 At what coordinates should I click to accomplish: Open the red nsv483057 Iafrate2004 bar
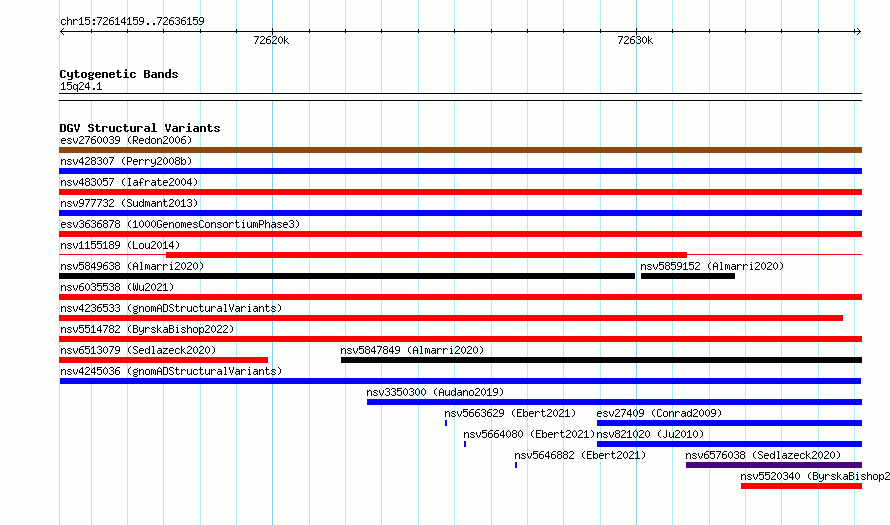pyautogui.click(x=460, y=192)
